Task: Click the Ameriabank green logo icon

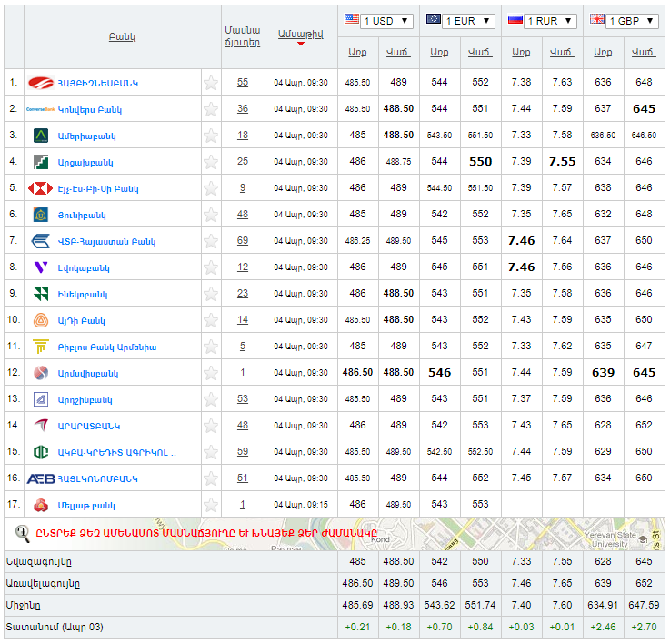Action: coord(41,136)
